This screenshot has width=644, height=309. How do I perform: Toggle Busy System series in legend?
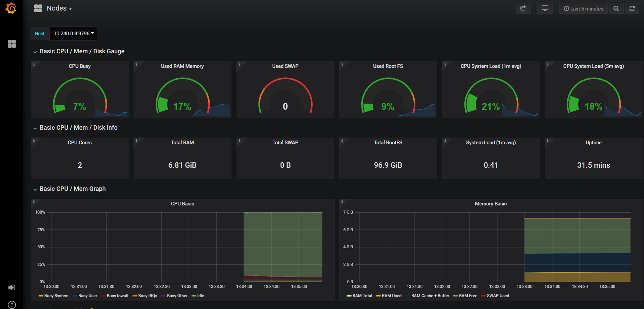tap(56, 296)
